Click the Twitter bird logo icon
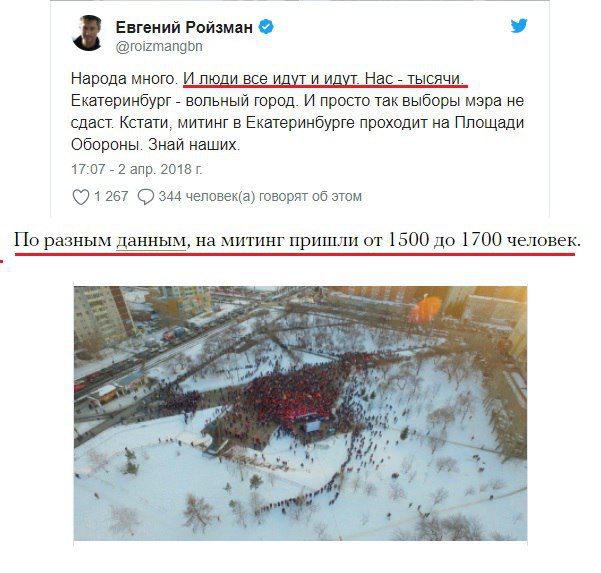Screen dimensions: 601x573 pos(519,26)
